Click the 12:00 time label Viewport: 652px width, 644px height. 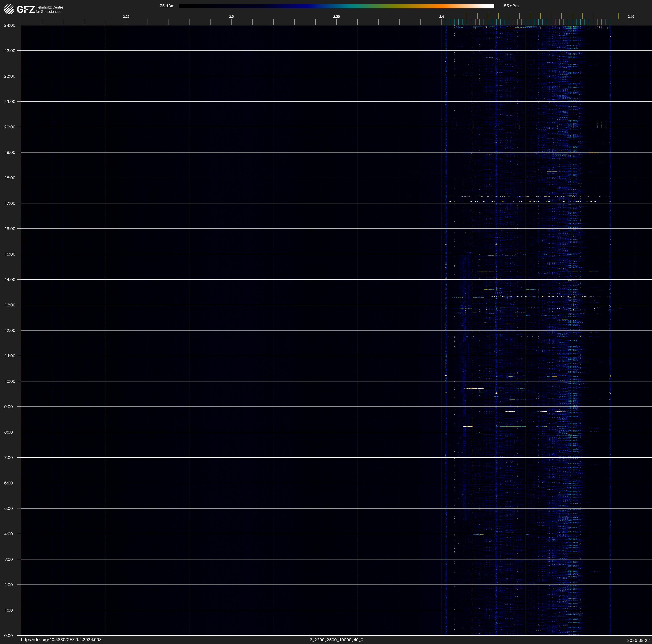pyautogui.click(x=10, y=330)
